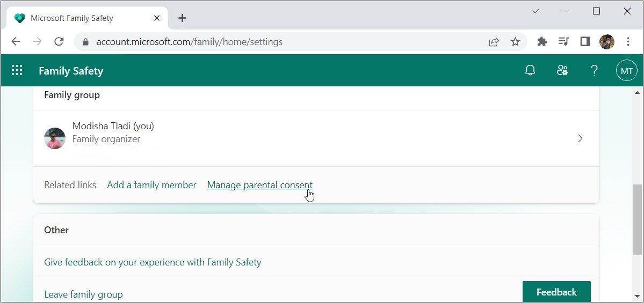The image size is (644, 303).
Task: Select the Microsoft Family Safety tab
Action: [87, 18]
